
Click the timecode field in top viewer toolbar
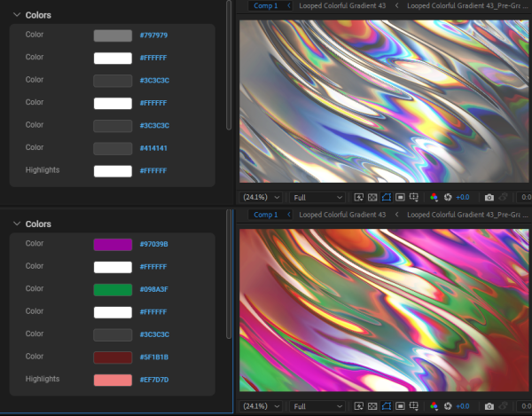525,197
